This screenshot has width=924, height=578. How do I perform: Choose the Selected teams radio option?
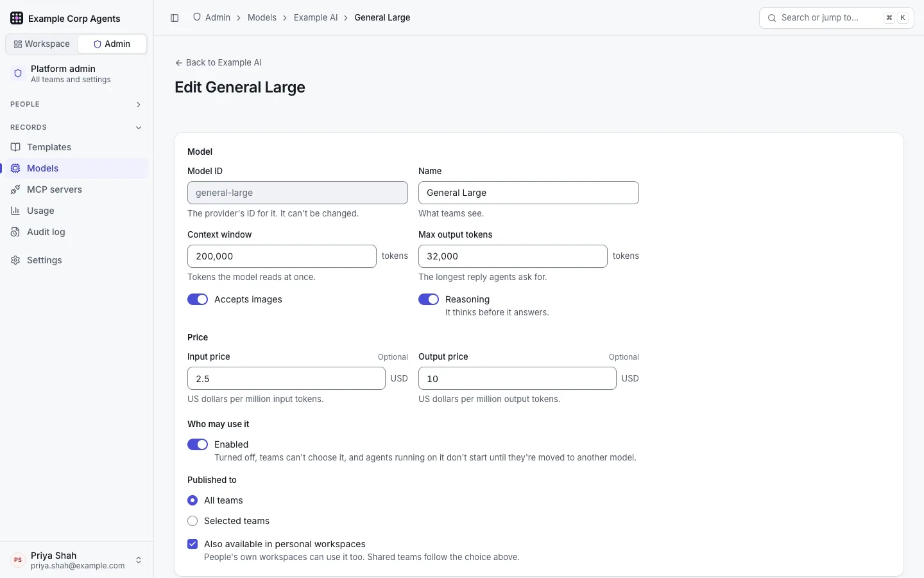pos(193,521)
